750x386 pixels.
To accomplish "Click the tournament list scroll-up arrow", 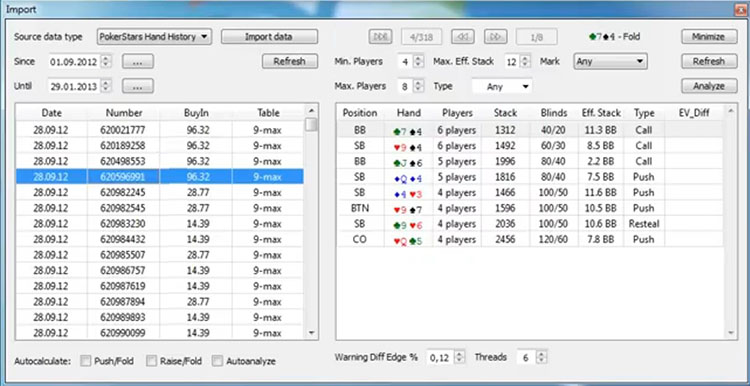I will click(x=311, y=110).
